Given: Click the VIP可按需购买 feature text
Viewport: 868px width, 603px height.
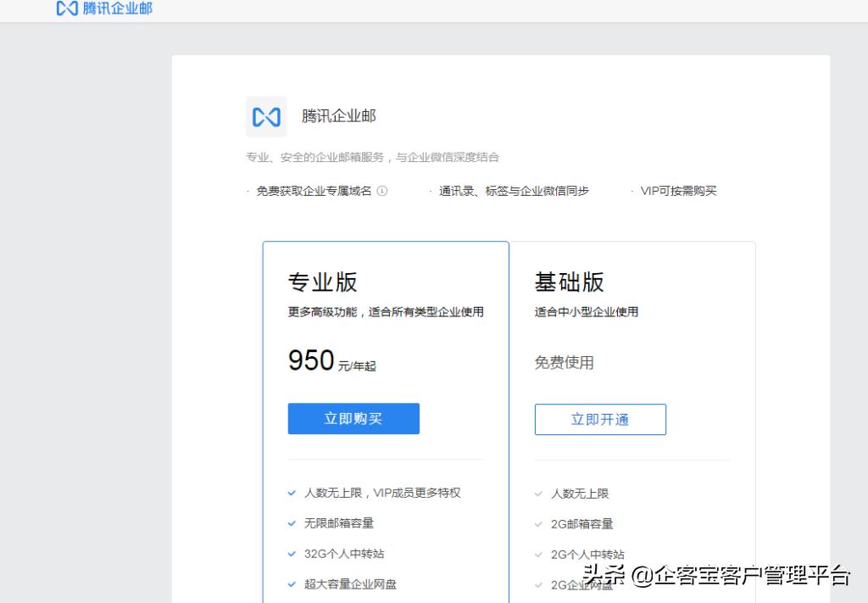Looking at the screenshot, I should pos(678,191).
